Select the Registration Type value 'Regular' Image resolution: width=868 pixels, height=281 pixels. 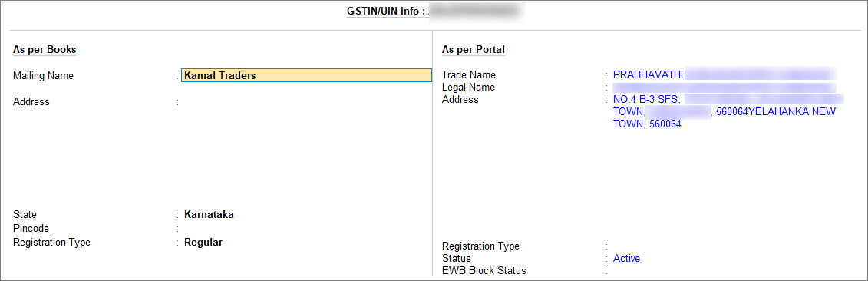(x=203, y=242)
